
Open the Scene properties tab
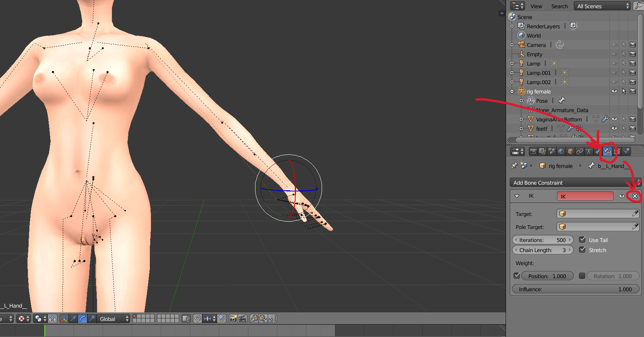click(x=552, y=152)
